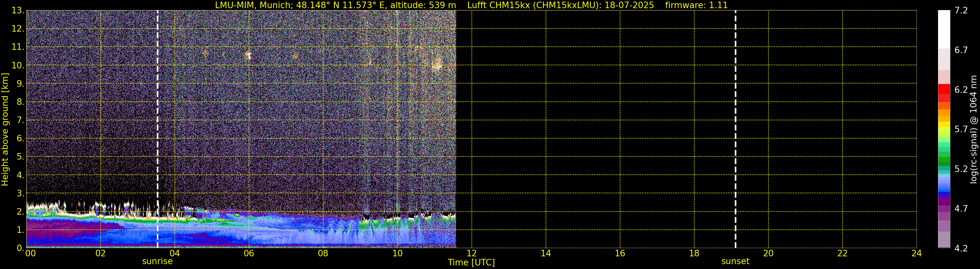980x269 pixels.
Task: Click the colorbar value label '7.2'
Action: pos(961,11)
